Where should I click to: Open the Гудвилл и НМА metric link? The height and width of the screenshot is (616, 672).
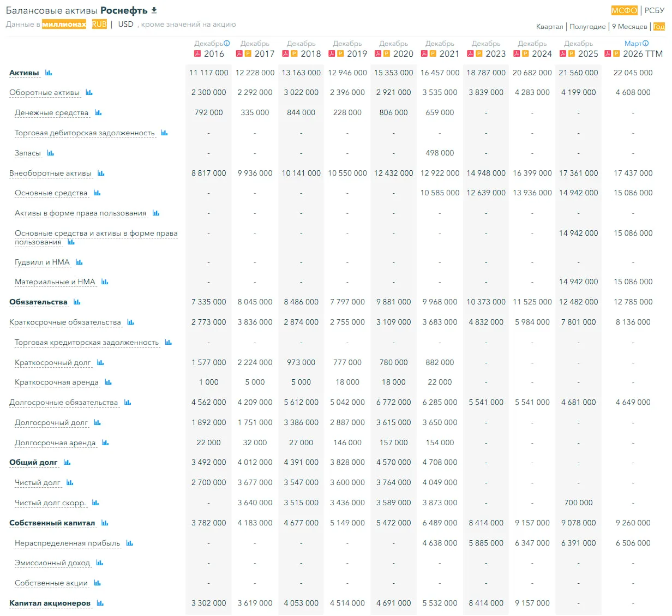(x=42, y=262)
